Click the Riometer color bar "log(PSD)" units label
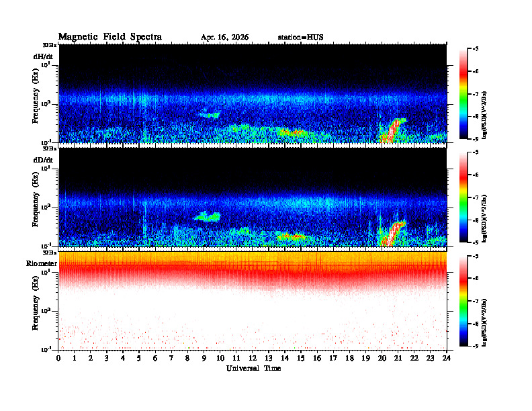 [x=484, y=322]
